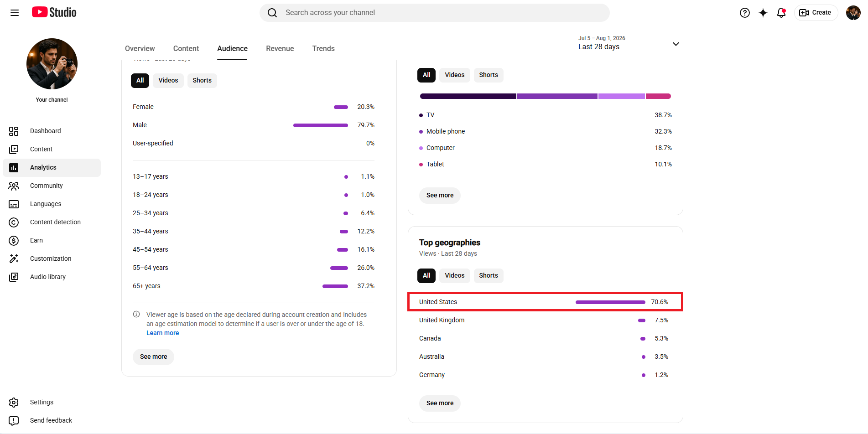The width and height of the screenshot is (868, 434).
Task: Focus the channel search field
Action: [435, 13]
